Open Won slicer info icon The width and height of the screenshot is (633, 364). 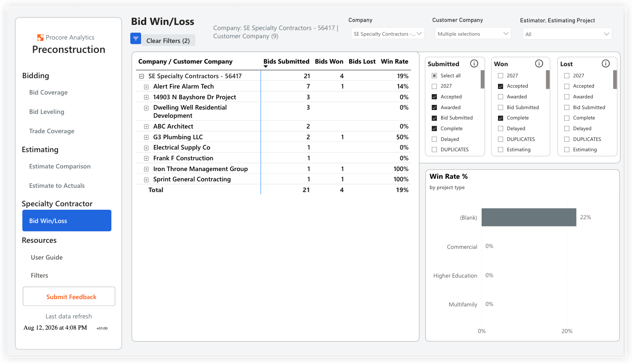coord(539,64)
